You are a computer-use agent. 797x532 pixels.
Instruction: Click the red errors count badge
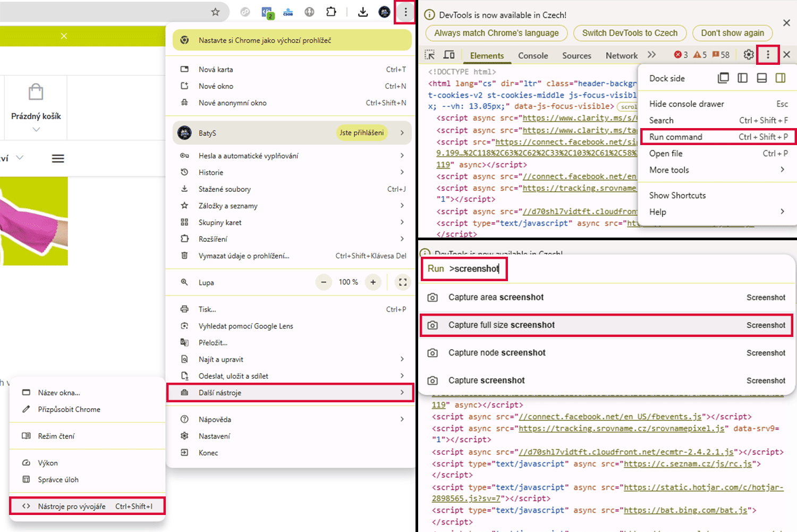tap(681, 55)
